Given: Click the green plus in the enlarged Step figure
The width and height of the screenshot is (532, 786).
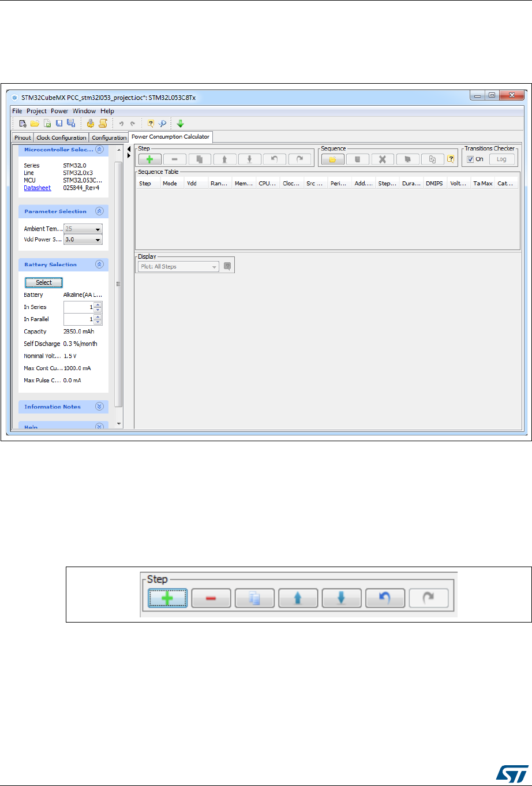Looking at the screenshot, I should (167, 598).
